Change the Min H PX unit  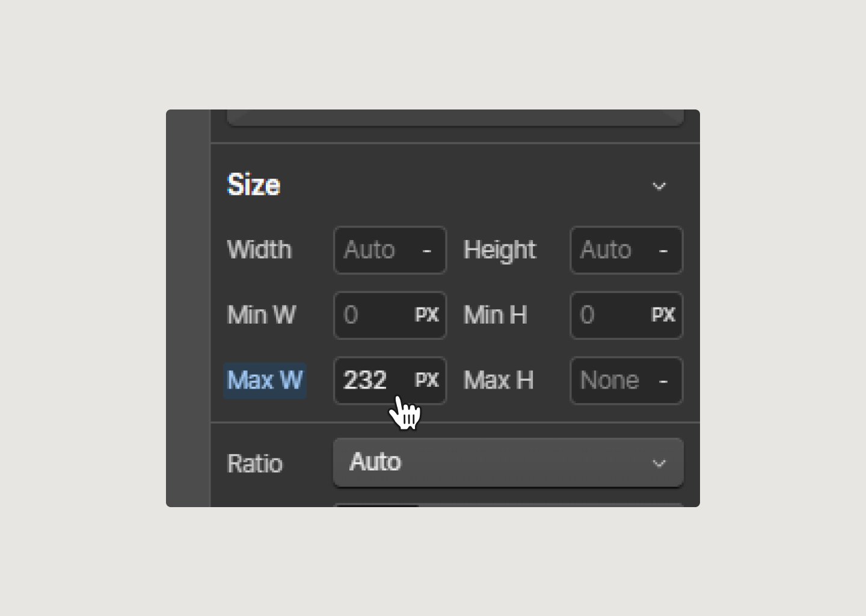663,315
